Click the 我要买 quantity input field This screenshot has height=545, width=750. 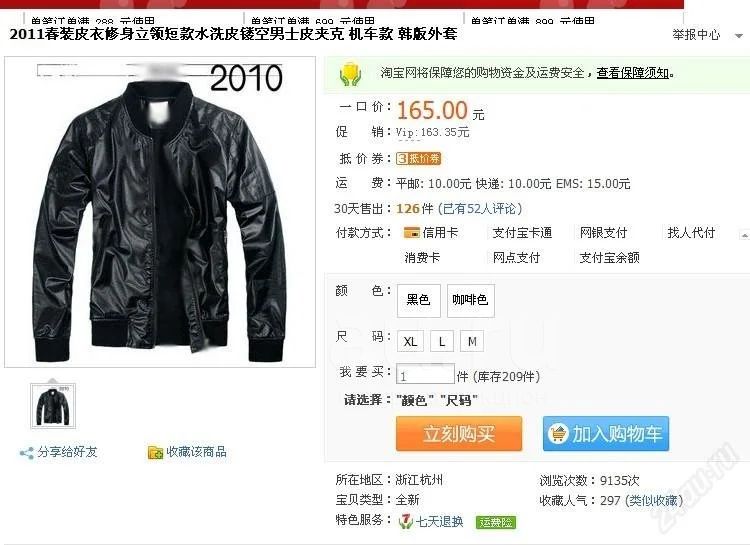point(425,374)
